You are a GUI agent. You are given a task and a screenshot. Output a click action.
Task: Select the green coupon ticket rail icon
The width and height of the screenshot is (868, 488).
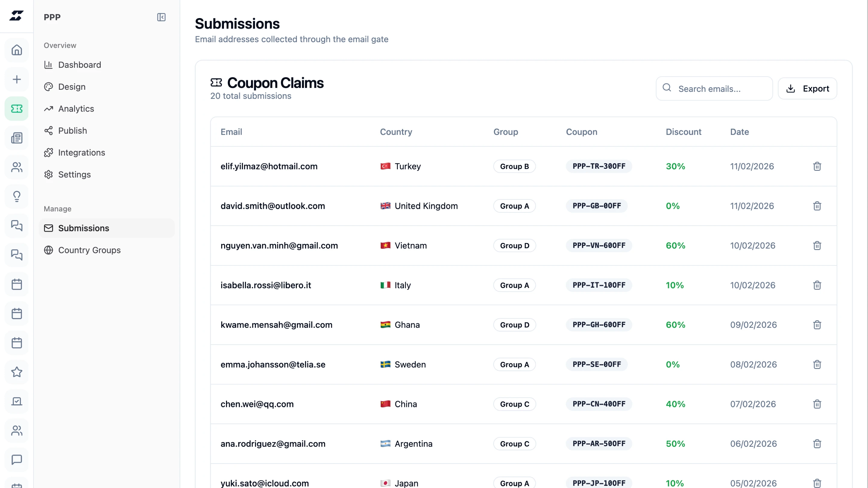17,108
